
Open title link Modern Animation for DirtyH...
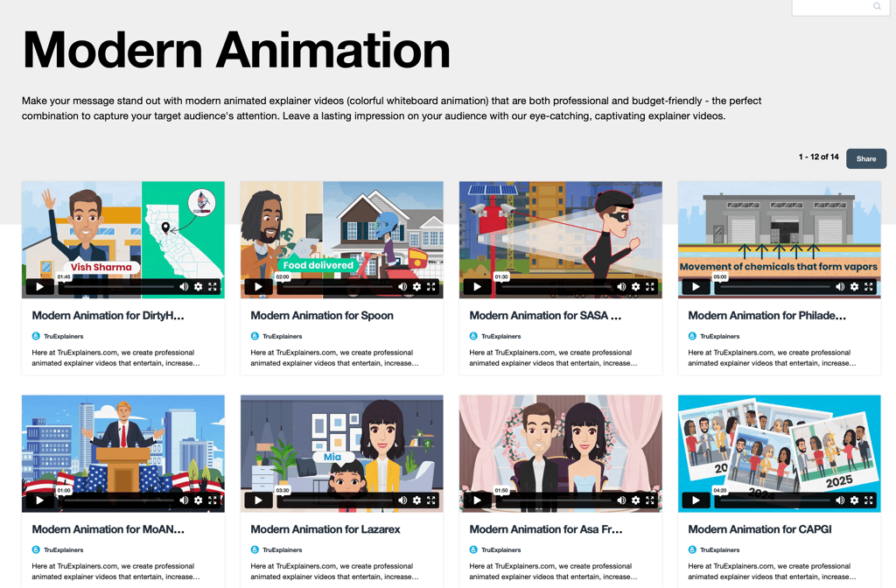click(x=108, y=315)
